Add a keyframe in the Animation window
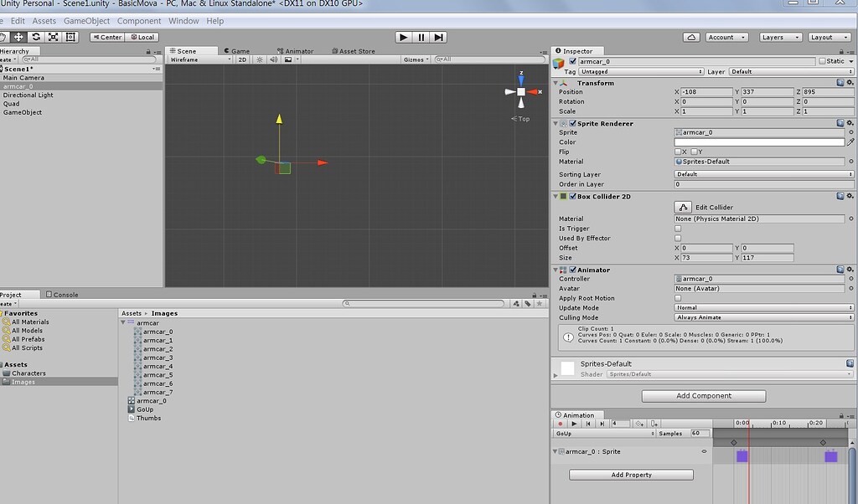This screenshot has height=504, width=858. (x=638, y=424)
